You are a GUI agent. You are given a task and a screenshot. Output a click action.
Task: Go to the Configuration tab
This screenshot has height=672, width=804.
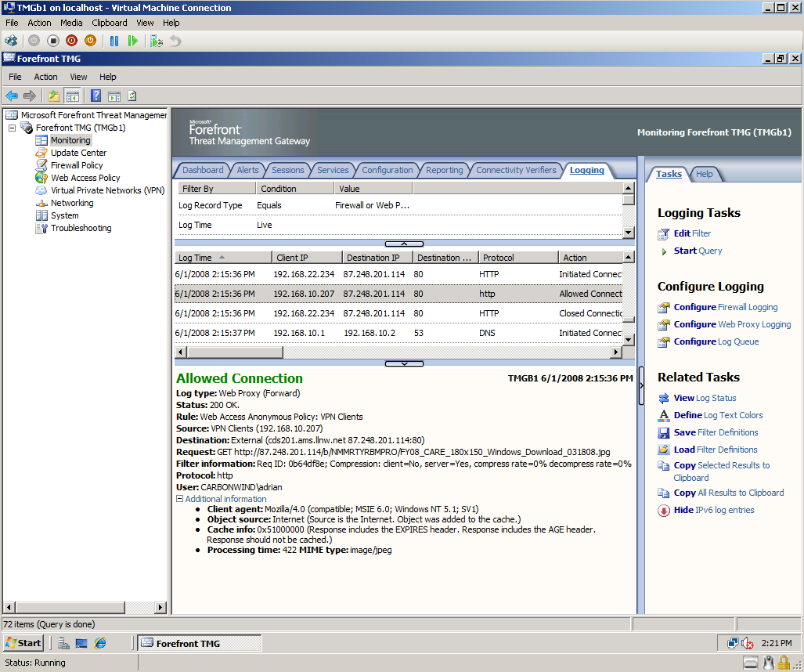point(388,170)
